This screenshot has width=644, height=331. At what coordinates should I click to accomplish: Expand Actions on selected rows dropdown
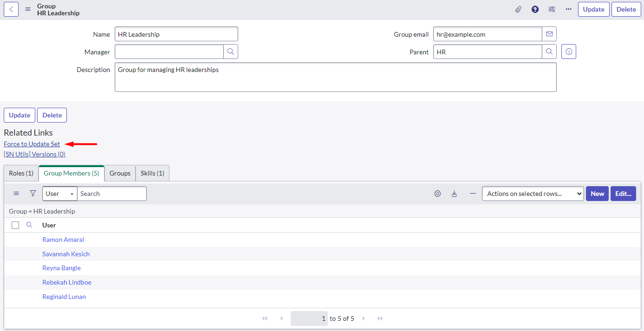pyautogui.click(x=533, y=194)
